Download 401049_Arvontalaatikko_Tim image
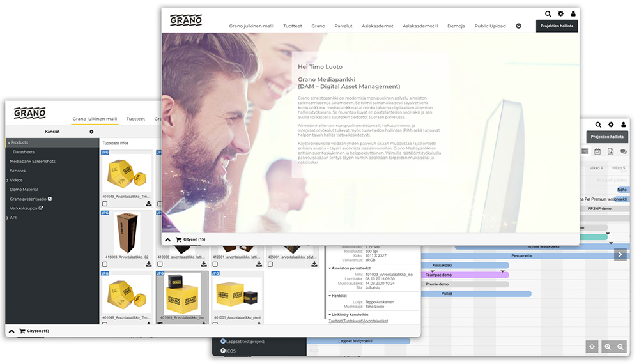This screenshot has width=639, height=364. (149, 204)
